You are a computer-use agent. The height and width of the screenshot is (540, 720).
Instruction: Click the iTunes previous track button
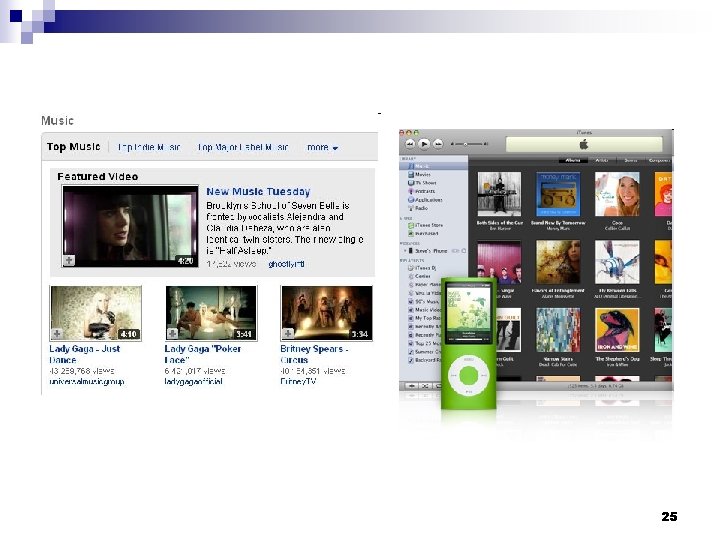coord(410,144)
